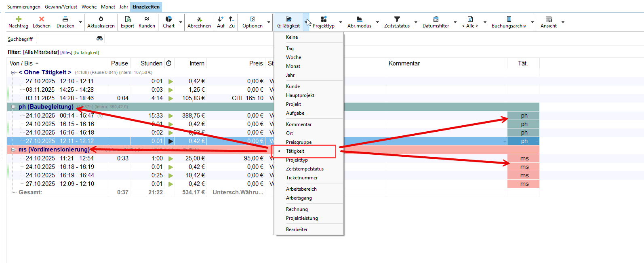Viewport: 644px width, 263px height.
Task: Click the Drucken printer icon
Action: [x=65, y=19]
